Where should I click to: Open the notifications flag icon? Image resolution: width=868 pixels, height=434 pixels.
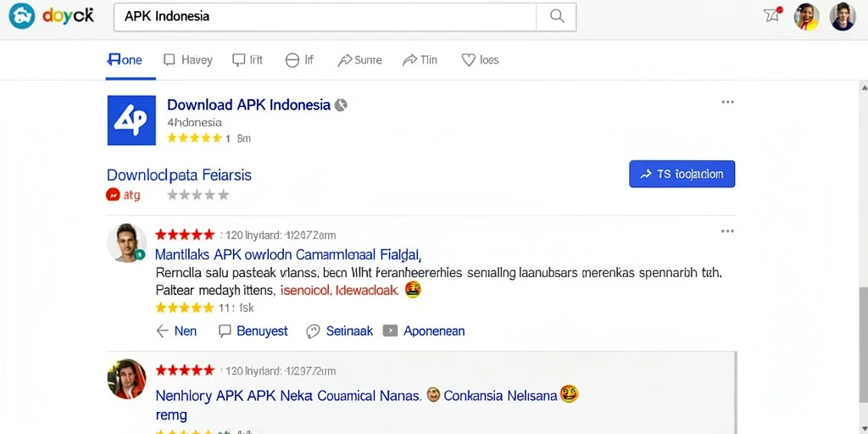pyautogui.click(x=771, y=14)
